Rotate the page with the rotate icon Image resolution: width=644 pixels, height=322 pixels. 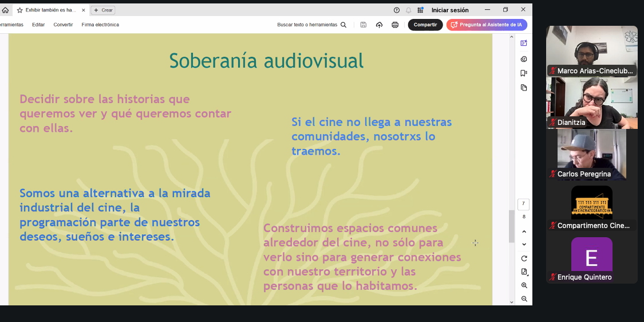[524, 258]
